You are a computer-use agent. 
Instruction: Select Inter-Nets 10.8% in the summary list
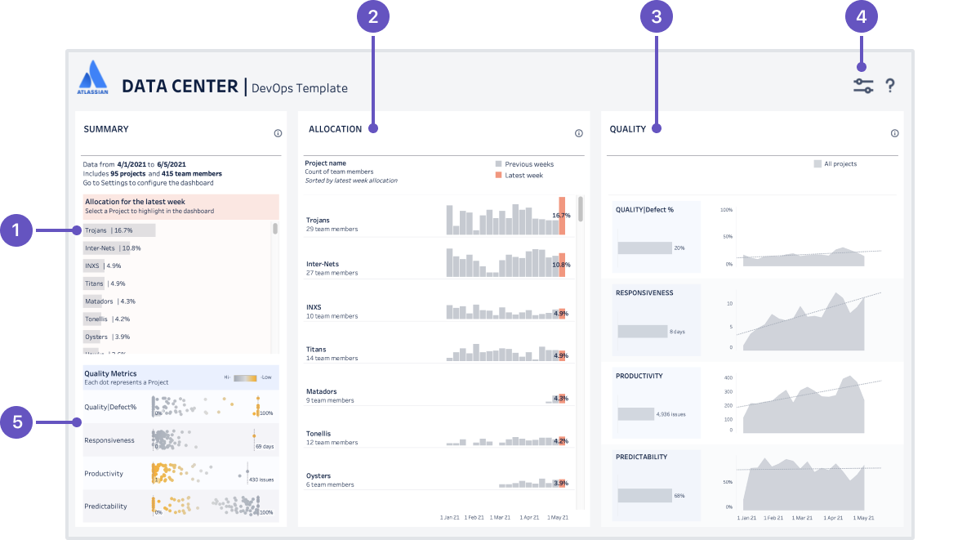click(113, 248)
